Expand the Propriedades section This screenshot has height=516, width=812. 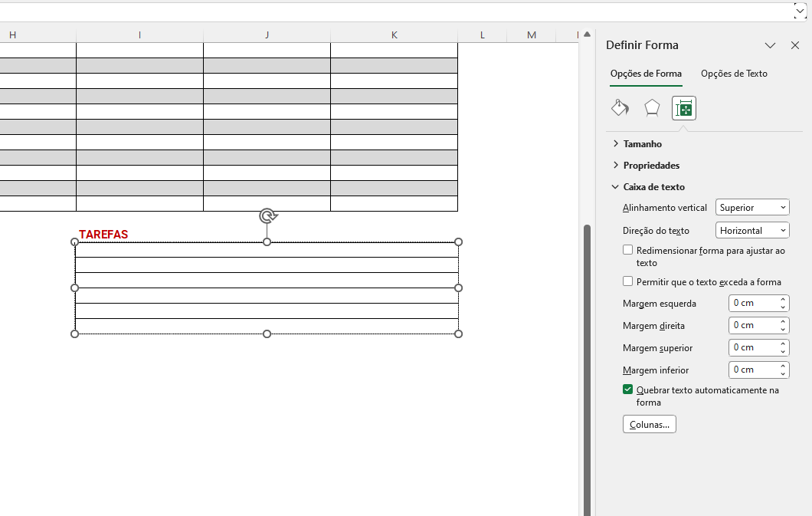coord(650,165)
